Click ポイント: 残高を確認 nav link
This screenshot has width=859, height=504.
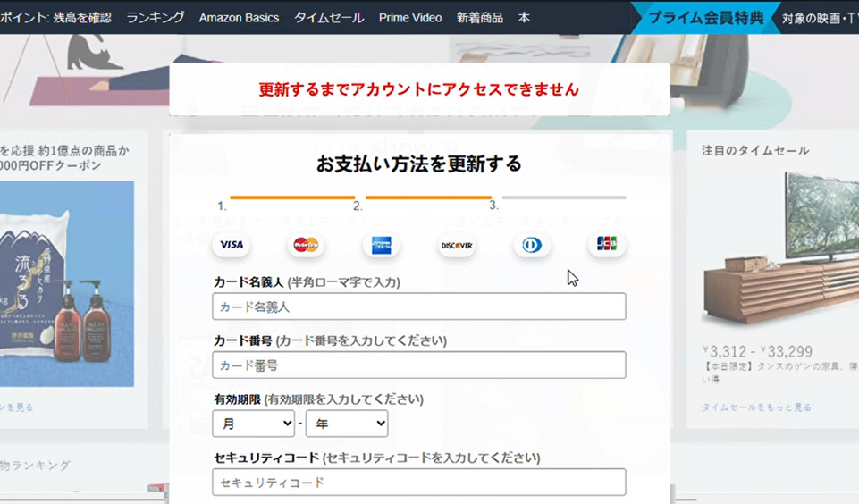55,18
